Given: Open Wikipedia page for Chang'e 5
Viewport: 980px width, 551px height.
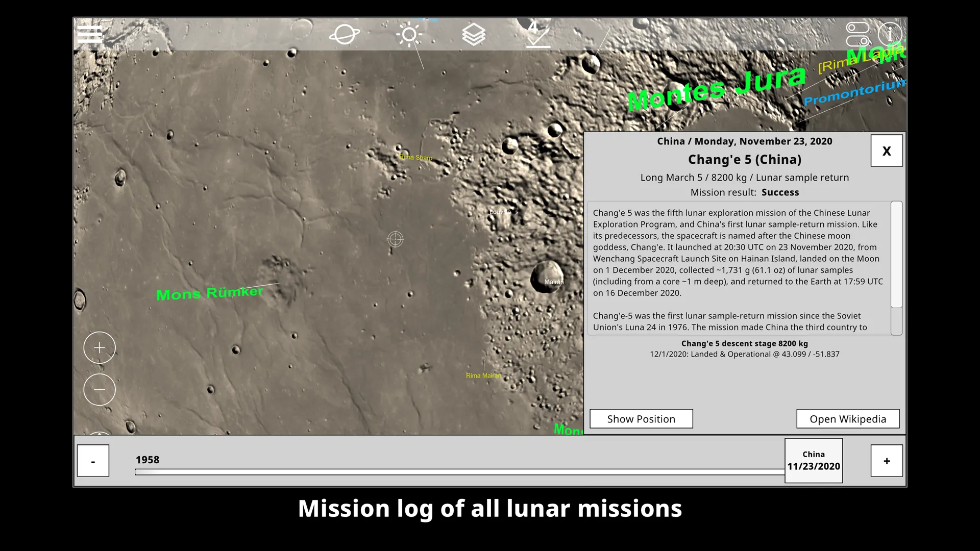Looking at the screenshot, I should 848,418.
